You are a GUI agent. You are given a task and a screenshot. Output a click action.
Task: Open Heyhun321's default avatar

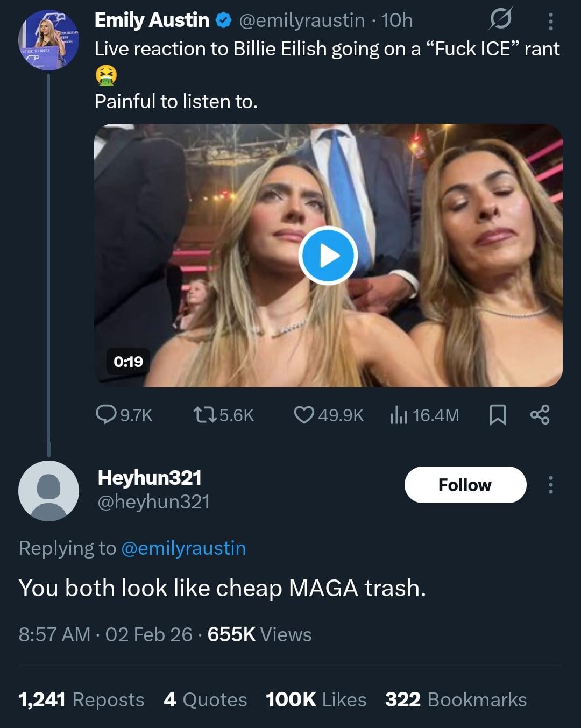[49, 491]
